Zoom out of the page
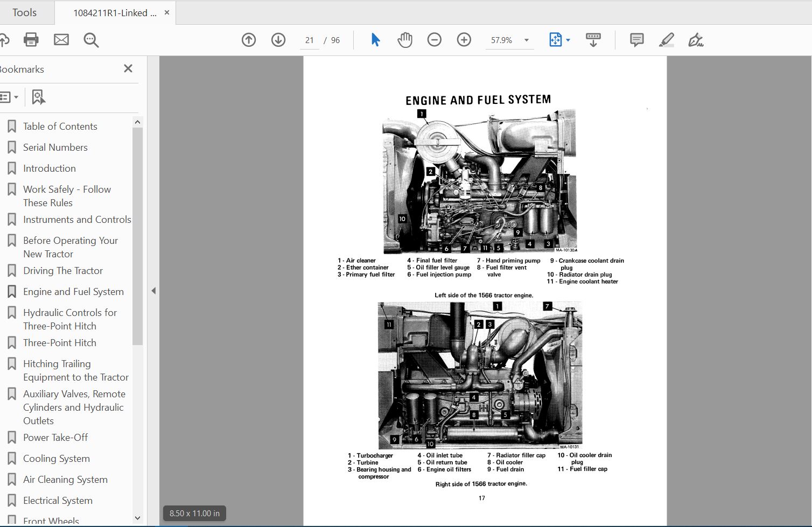The image size is (812, 527). [x=434, y=39]
